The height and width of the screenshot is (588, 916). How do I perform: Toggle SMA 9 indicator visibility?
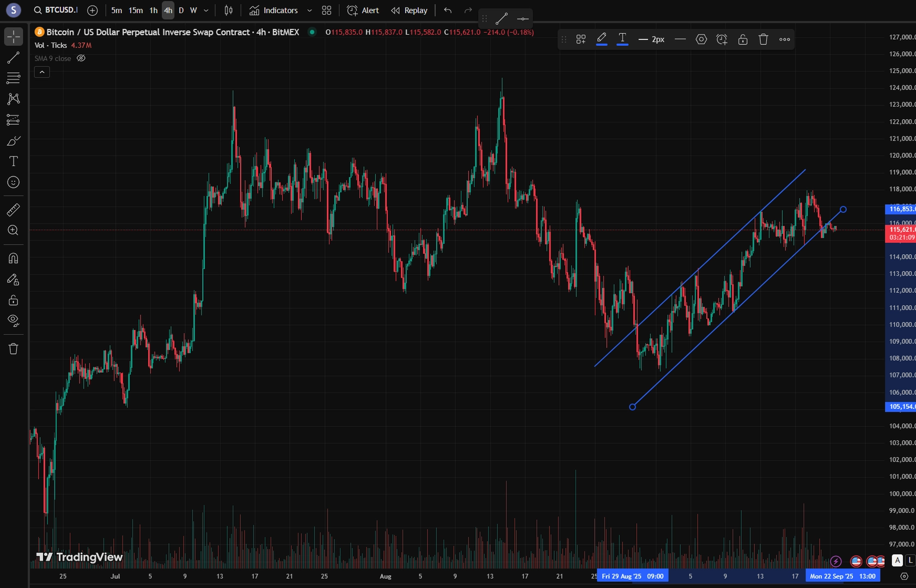(x=81, y=58)
